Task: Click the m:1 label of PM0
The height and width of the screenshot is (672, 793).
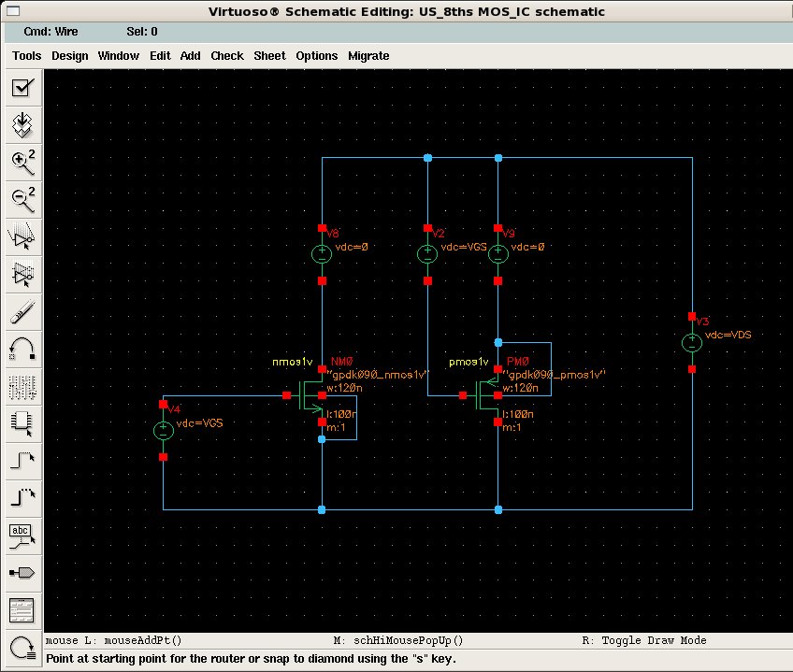Action: point(512,427)
